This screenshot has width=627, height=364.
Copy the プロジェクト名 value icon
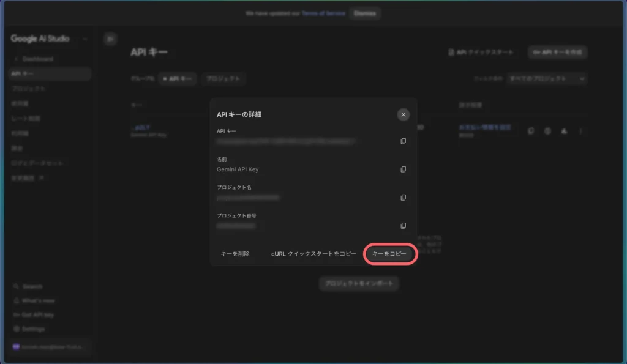(403, 198)
